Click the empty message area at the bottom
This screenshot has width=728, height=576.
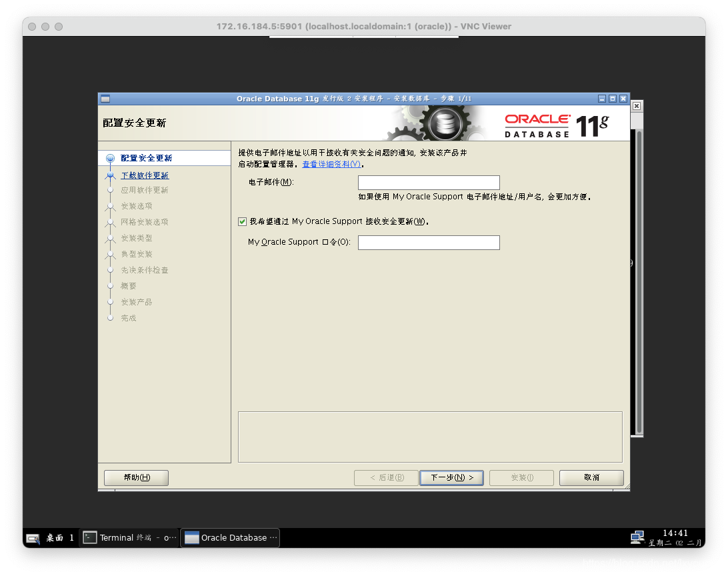430,437
